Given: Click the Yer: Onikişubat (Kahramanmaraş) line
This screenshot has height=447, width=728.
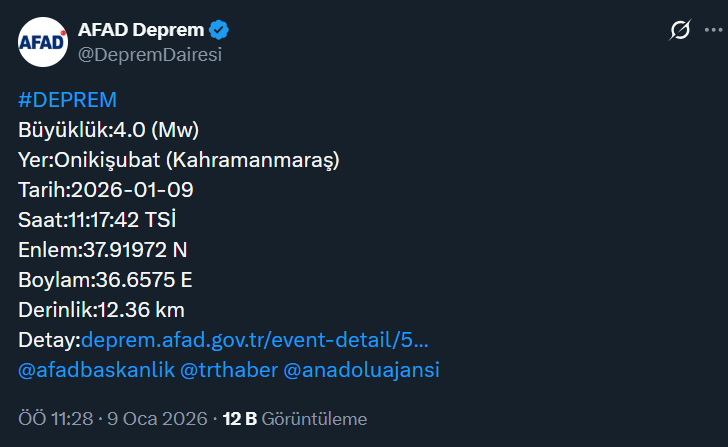Looking at the screenshot, I should [x=179, y=160].
